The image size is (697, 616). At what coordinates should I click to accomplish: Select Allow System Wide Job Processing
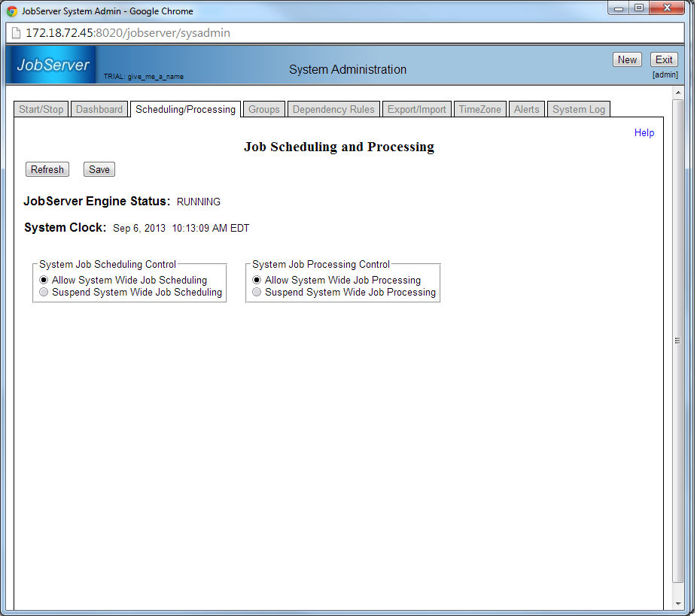coord(257,280)
